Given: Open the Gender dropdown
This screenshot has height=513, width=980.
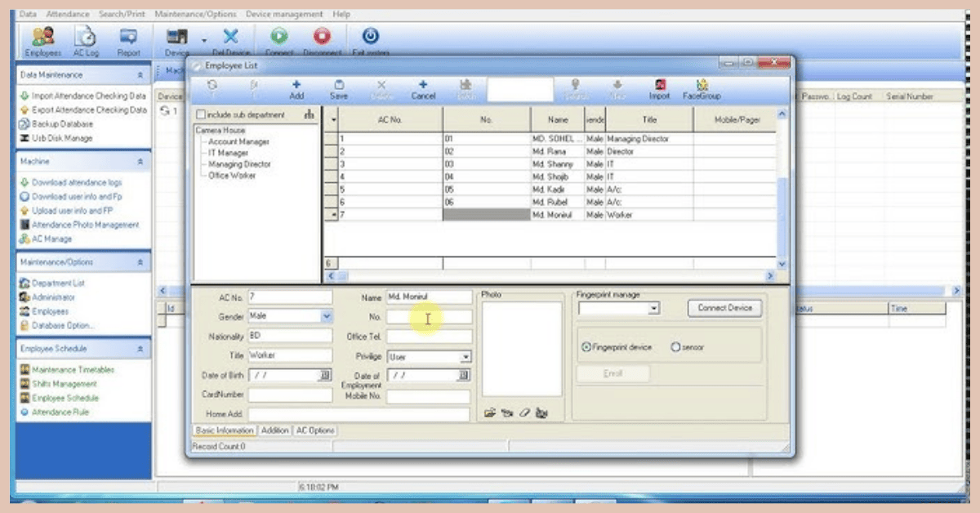Looking at the screenshot, I should pyautogui.click(x=327, y=316).
